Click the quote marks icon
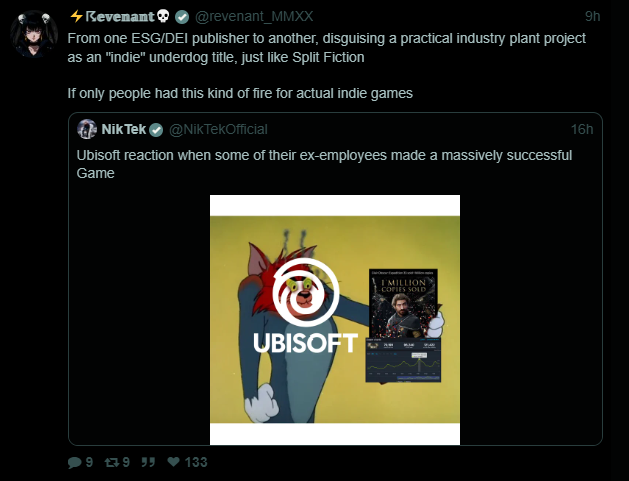This screenshot has height=481, width=629. tap(148, 463)
